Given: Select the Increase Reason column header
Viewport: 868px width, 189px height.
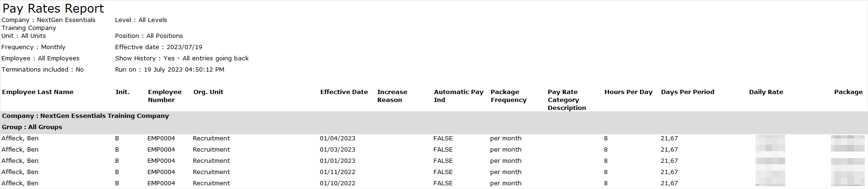Looking at the screenshot, I should (392, 96).
